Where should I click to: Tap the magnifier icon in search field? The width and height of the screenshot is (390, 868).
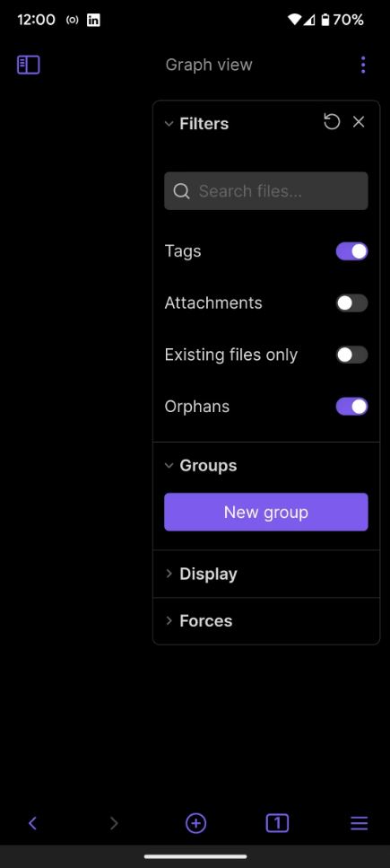[x=181, y=191]
